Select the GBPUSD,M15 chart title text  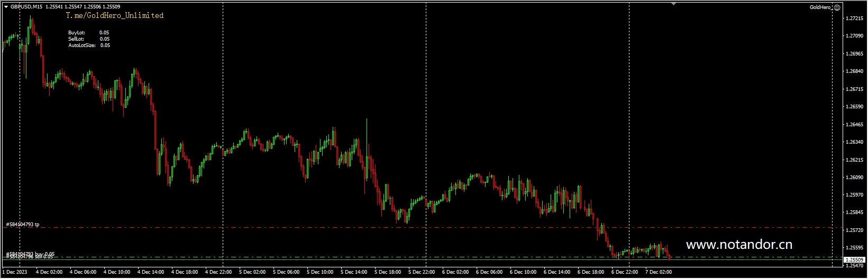pos(26,7)
